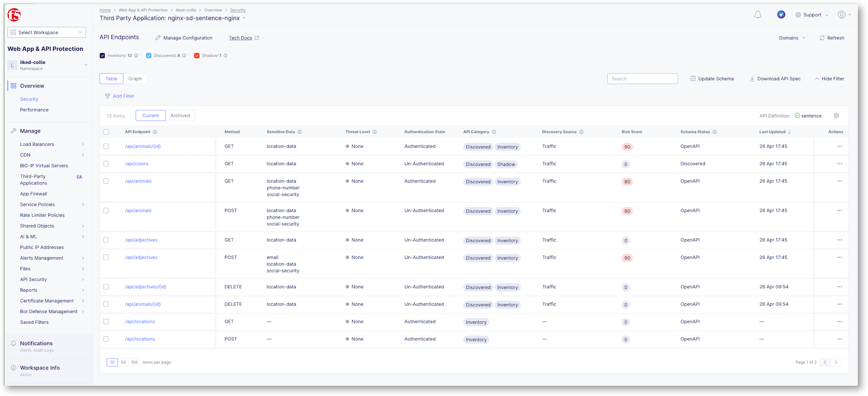The image size is (868, 396).
Task: Open actions menu for POST /api/locations row
Action: click(839, 339)
